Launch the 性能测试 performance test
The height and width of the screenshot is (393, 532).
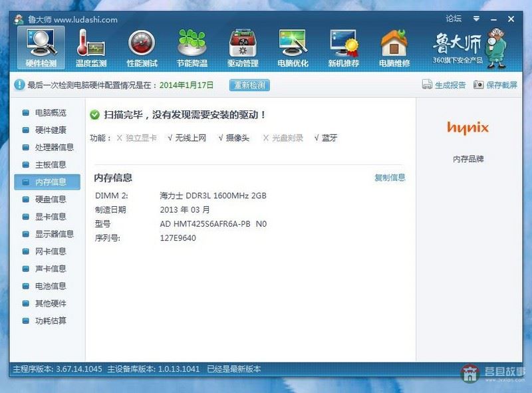coord(142,47)
